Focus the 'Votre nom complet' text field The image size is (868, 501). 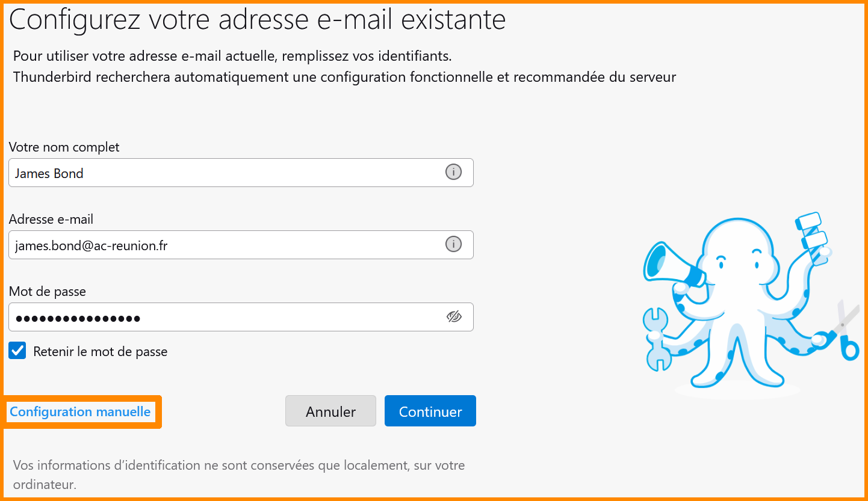click(x=223, y=173)
